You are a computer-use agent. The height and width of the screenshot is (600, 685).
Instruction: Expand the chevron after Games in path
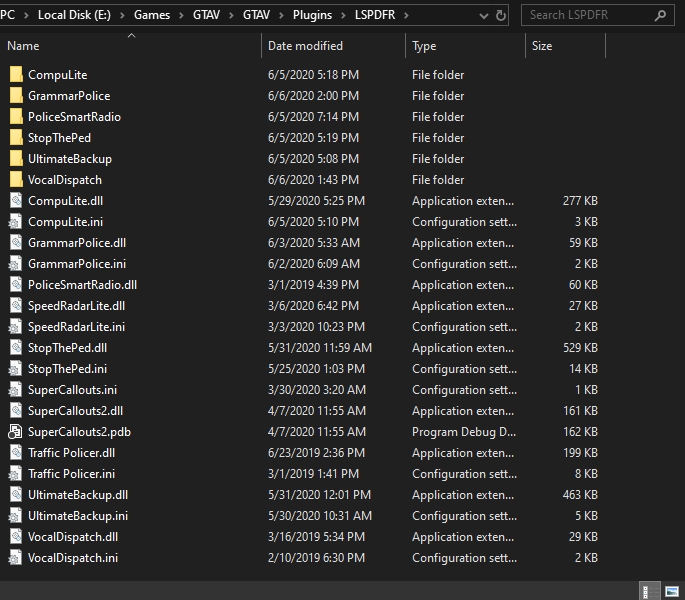tap(181, 15)
